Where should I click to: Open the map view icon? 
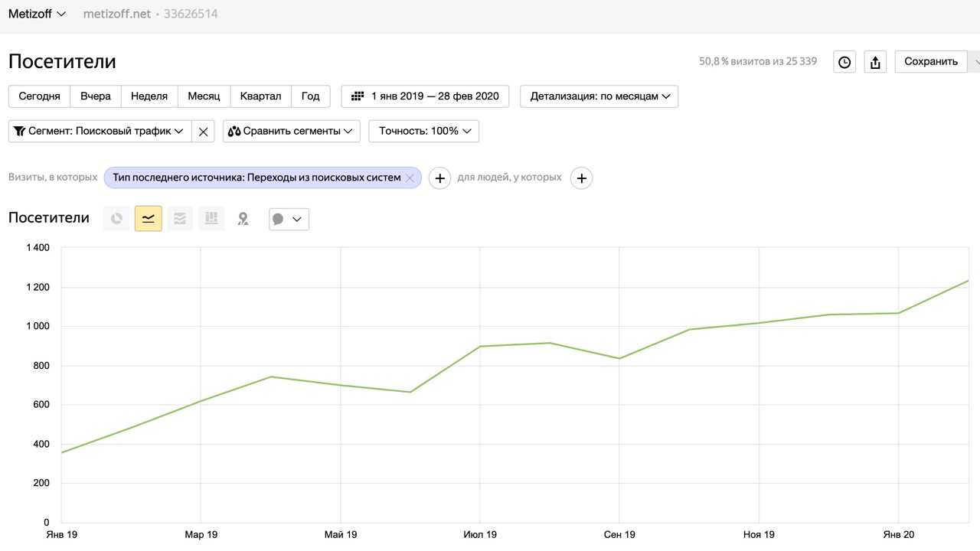tap(243, 219)
